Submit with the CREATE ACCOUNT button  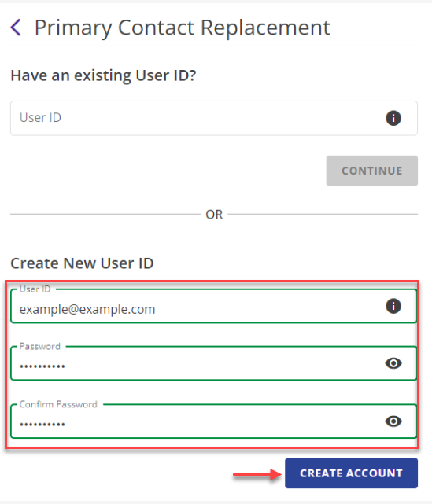pyautogui.click(x=351, y=473)
